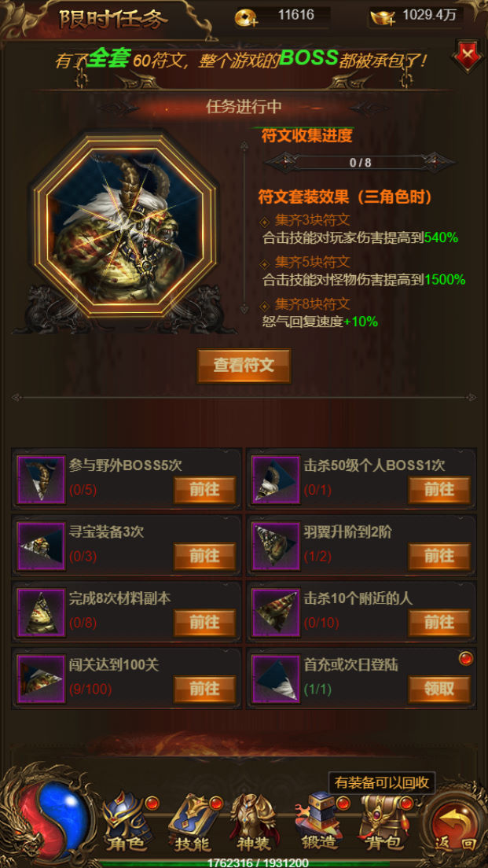
Task: Claim reward with the 领取 button
Action: point(439,689)
